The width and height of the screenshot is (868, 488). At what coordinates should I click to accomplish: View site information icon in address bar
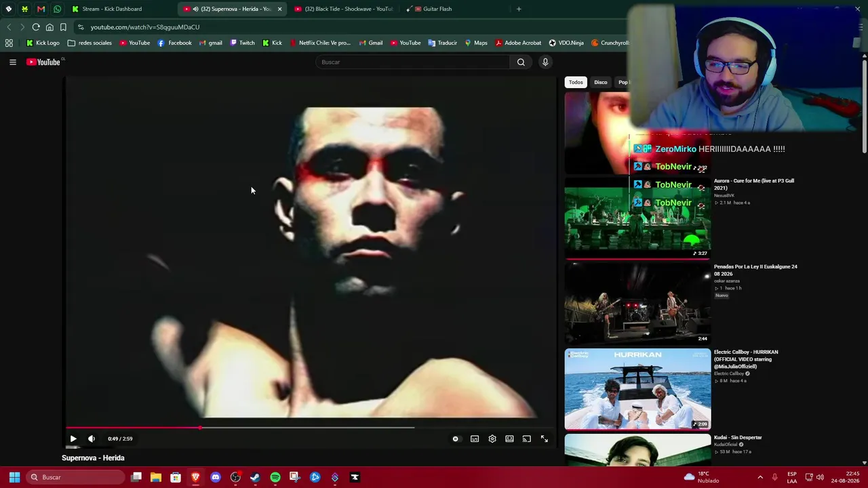coord(81,27)
